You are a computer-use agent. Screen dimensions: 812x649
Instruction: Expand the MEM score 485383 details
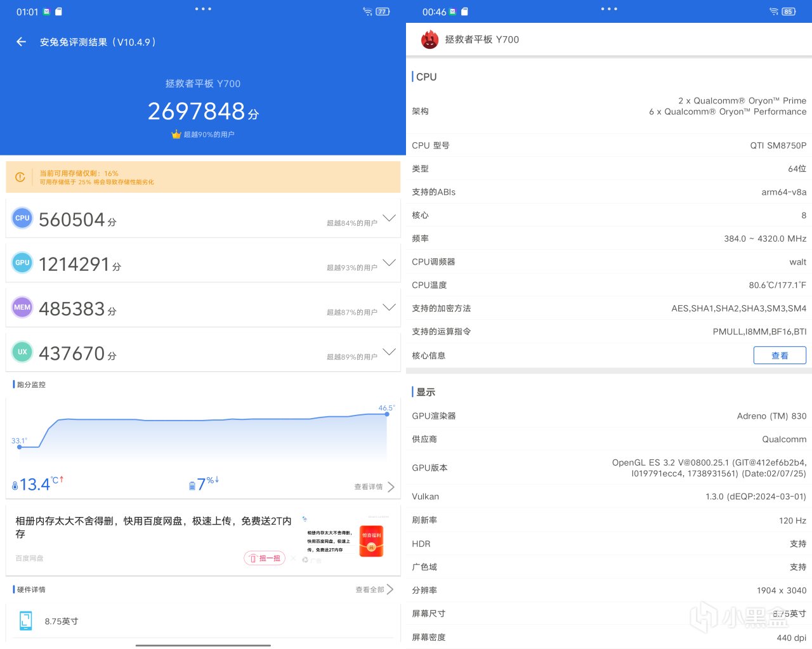pos(390,307)
